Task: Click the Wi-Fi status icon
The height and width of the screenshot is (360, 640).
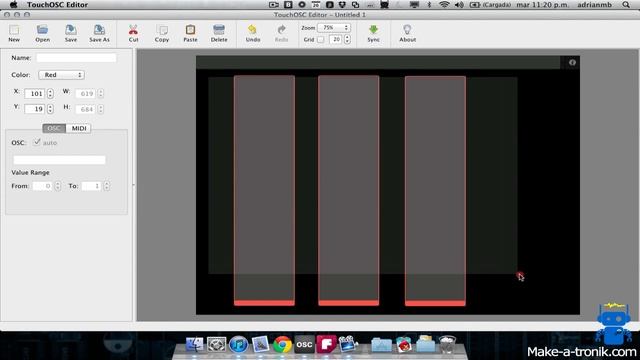Action: tap(444, 5)
